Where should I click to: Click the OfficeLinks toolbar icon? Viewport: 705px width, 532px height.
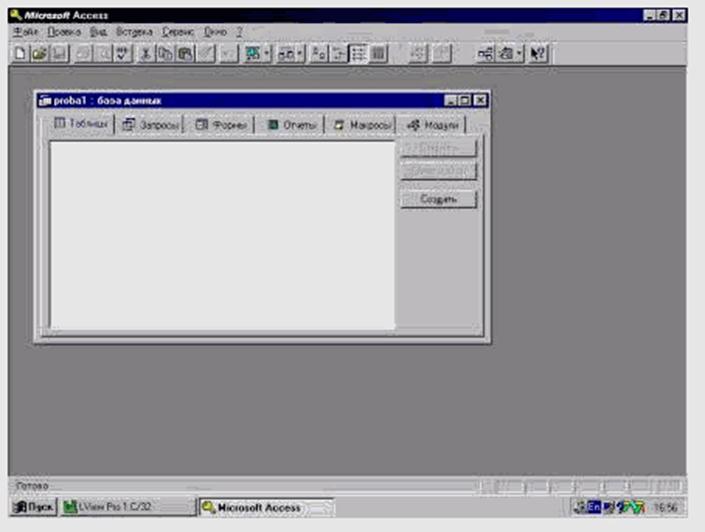pos(253,54)
